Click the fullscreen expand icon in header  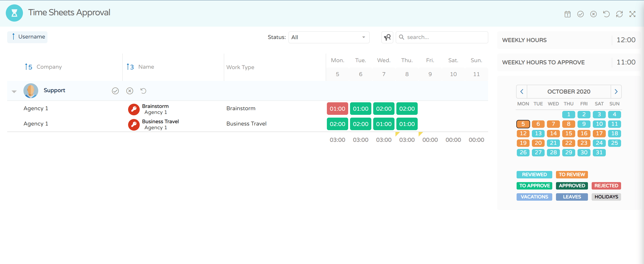[x=632, y=14]
